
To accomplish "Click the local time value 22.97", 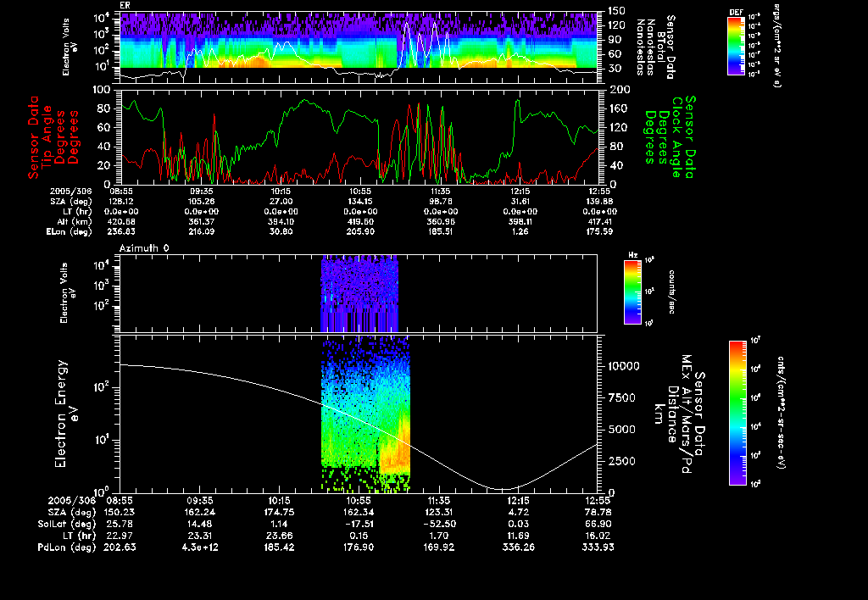I will [120, 536].
